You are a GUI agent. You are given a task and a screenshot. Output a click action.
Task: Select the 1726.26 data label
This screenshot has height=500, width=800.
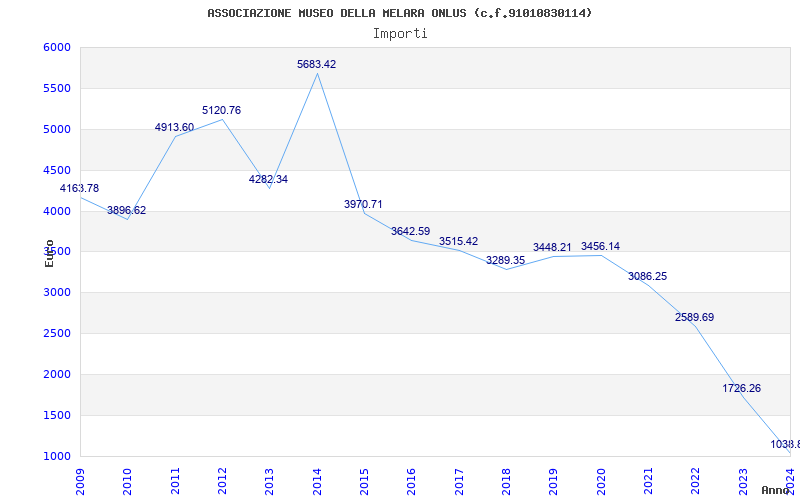coord(742,388)
